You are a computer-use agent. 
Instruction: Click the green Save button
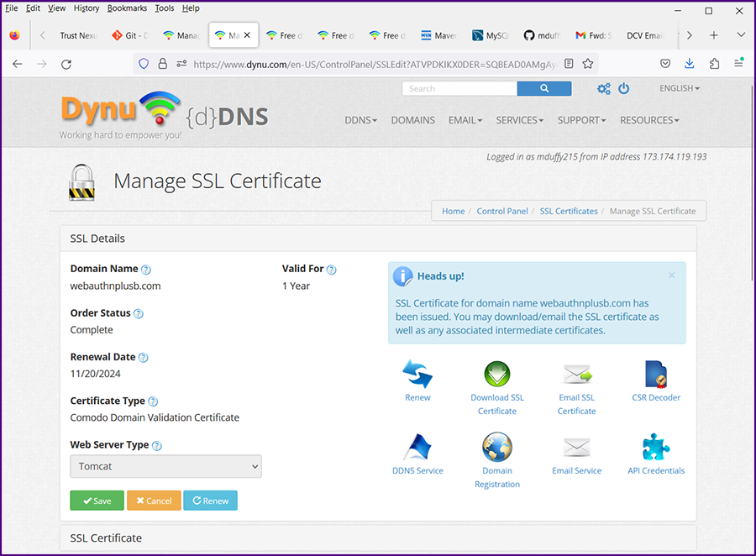[x=97, y=501]
